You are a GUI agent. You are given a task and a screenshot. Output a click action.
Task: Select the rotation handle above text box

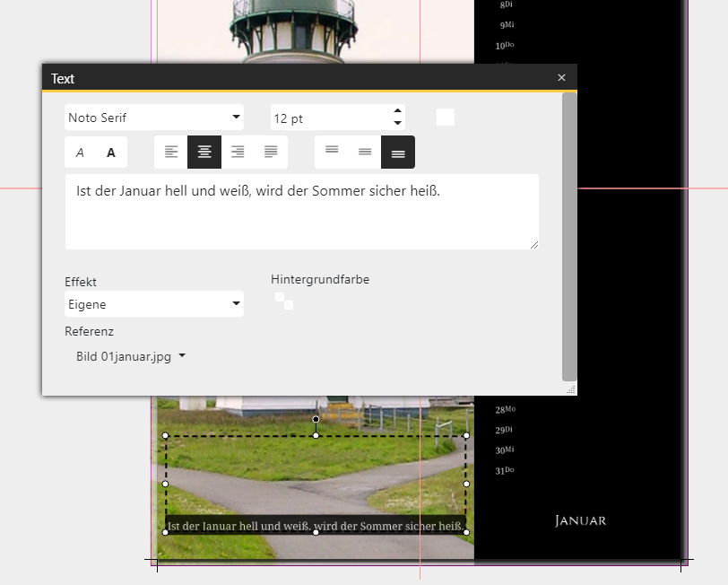tap(316, 419)
